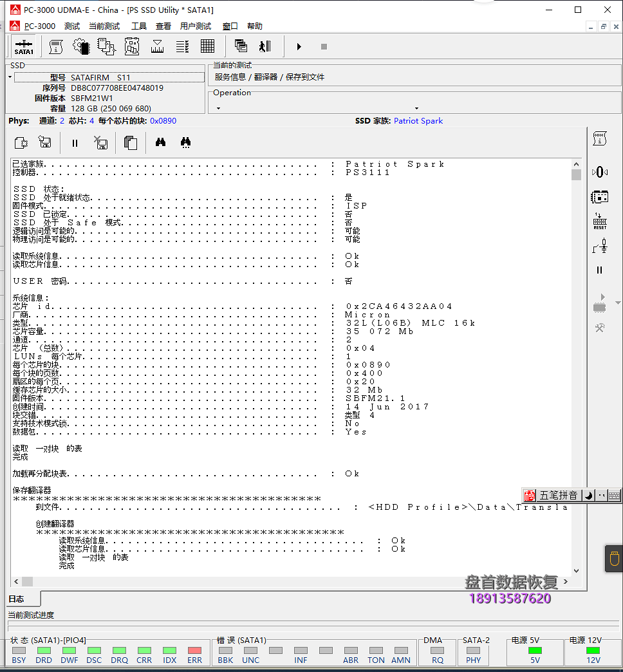Open the PC-3000 menu

click(x=40, y=26)
